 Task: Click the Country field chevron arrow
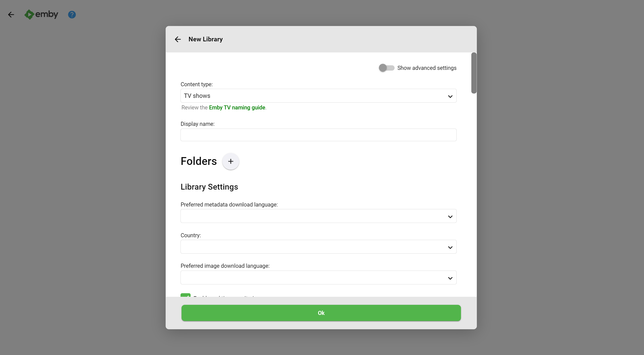pyautogui.click(x=450, y=247)
